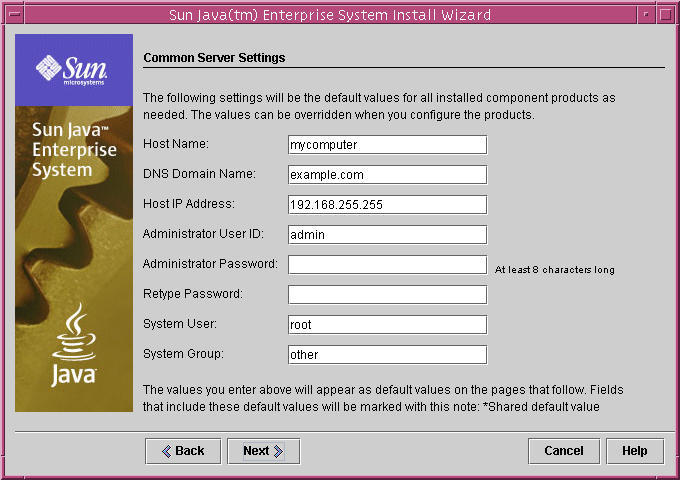
Task: Select the System Group field
Action: pos(387,355)
